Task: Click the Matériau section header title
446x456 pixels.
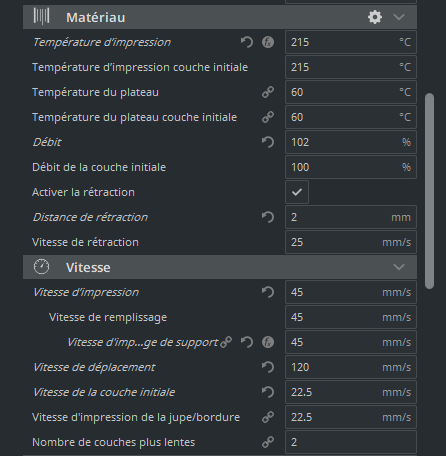Action: (96, 17)
